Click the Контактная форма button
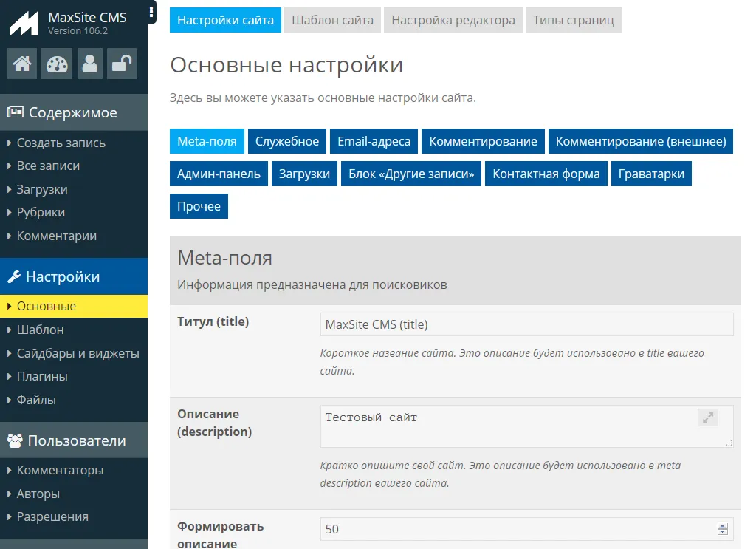Viewport: 756px width, 549px height. pos(546,174)
